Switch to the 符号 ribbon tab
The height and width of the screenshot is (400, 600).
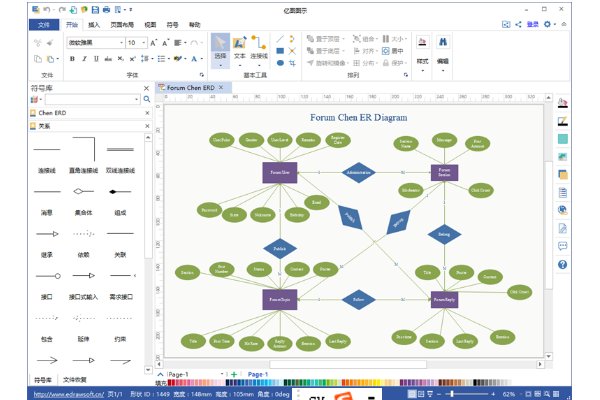click(x=172, y=25)
